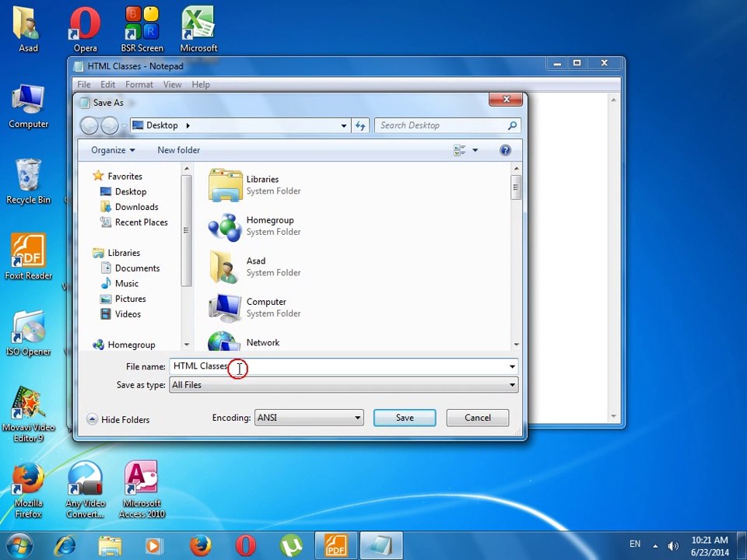Open Notepad's Edit menu
This screenshot has width=747, height=560.
[107, 84]
